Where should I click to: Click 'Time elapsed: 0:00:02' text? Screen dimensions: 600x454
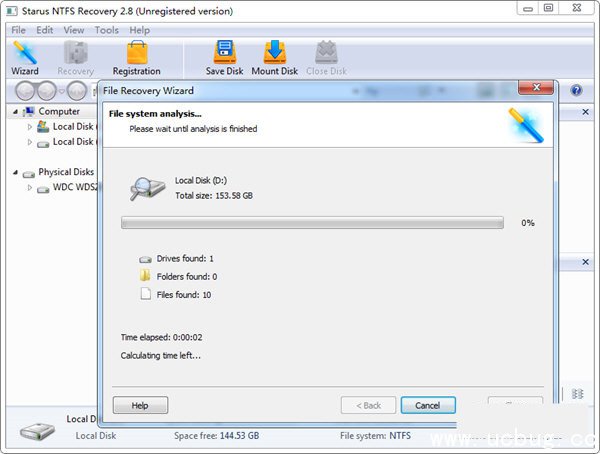[x=161, y=337]
